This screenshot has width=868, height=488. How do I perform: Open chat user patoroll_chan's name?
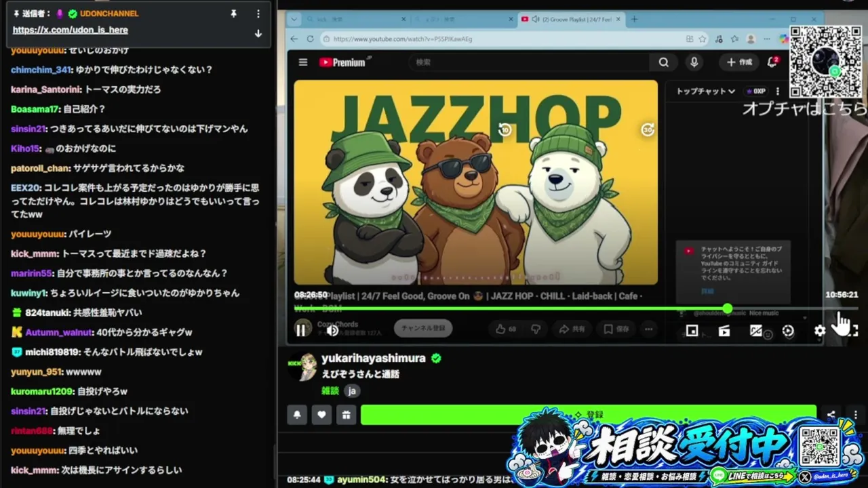coord(41,168)
